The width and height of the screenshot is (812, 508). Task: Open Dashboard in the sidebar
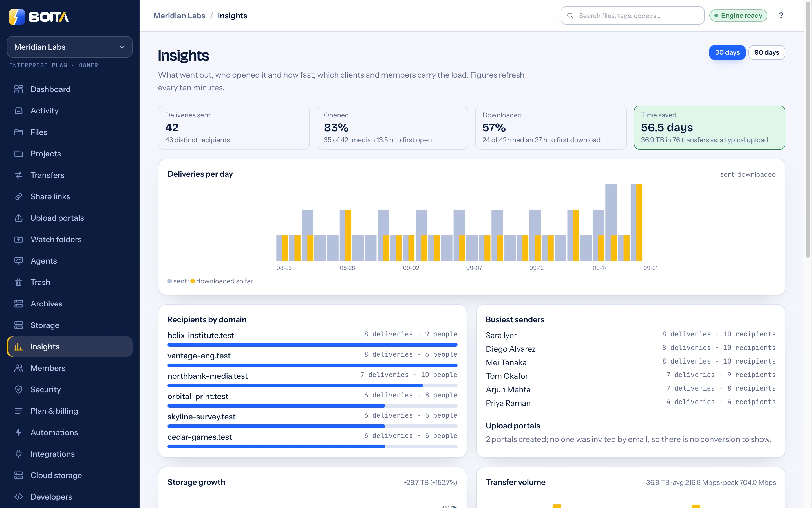point(69,89)
